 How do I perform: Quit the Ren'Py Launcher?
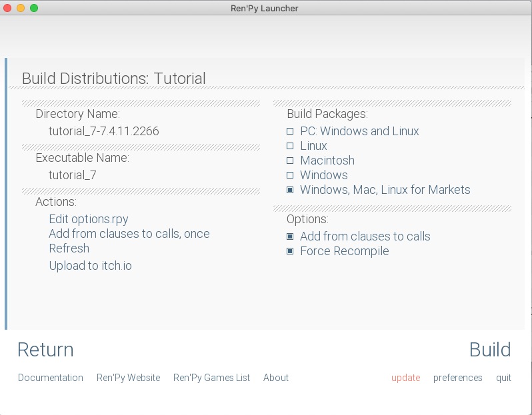click(x=503, y=378)
